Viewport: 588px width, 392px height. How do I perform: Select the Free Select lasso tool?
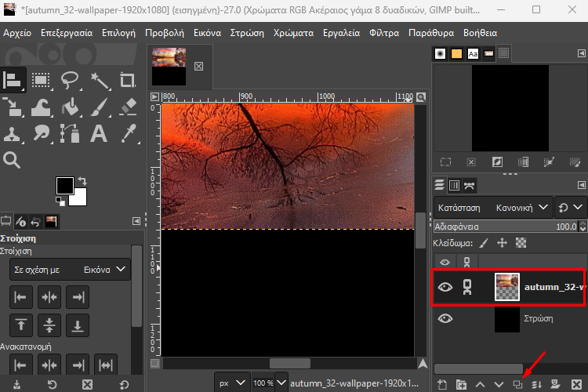point(70,81)
